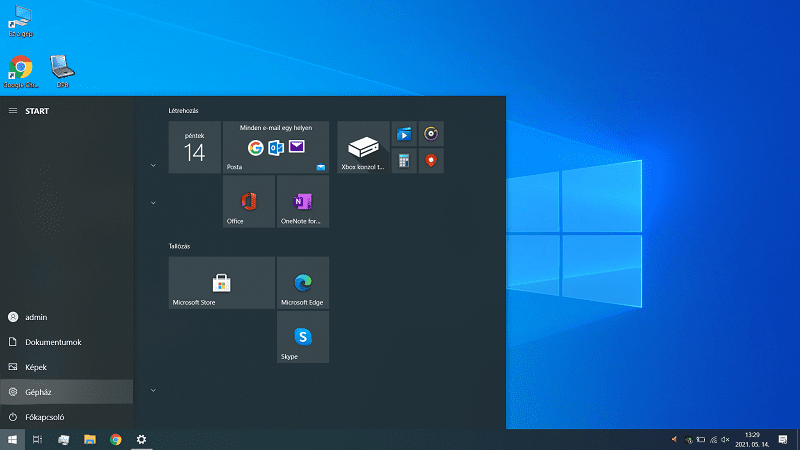The height and width of the screenshot is (450, 800).
Task: Open the Posta mail tile
Action: click(x=275, y=147)
